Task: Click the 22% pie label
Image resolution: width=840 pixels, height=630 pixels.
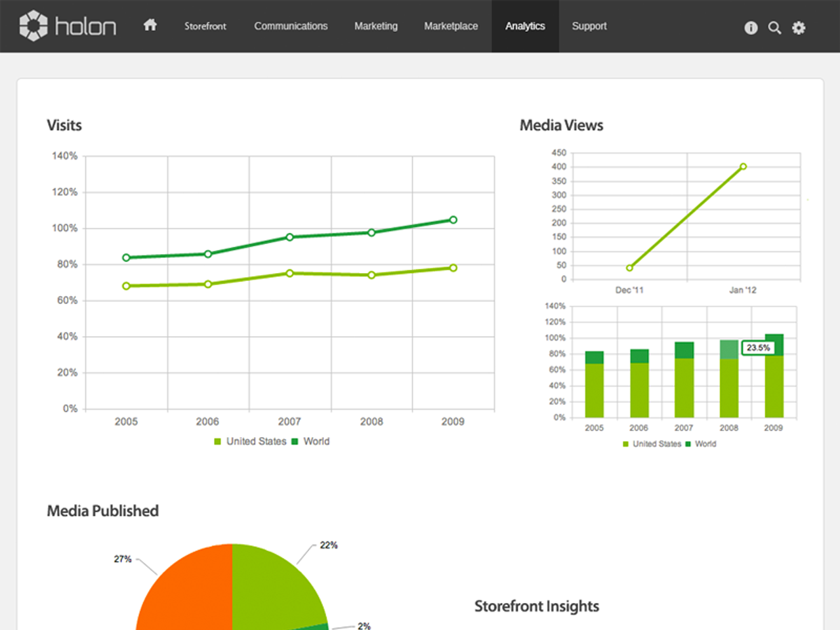Action: [x=329, y=545]
